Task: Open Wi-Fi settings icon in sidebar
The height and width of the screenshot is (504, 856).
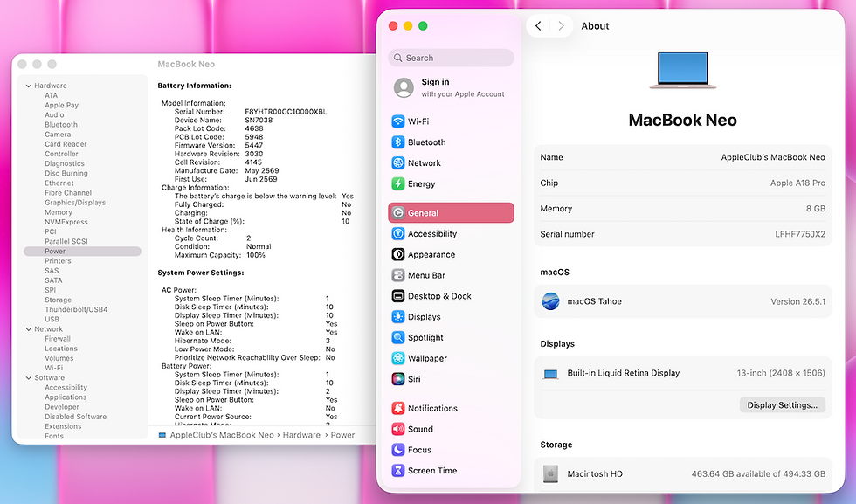Action: [398, 121]
